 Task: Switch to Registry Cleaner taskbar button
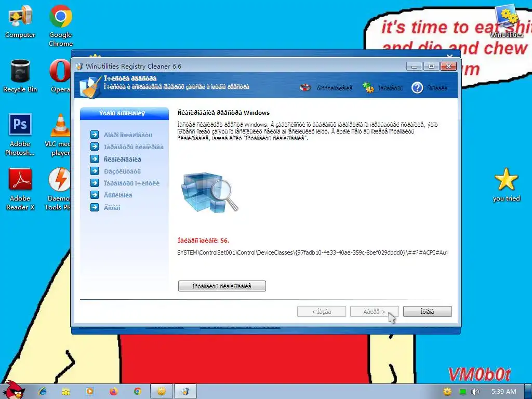coord(185,392)
